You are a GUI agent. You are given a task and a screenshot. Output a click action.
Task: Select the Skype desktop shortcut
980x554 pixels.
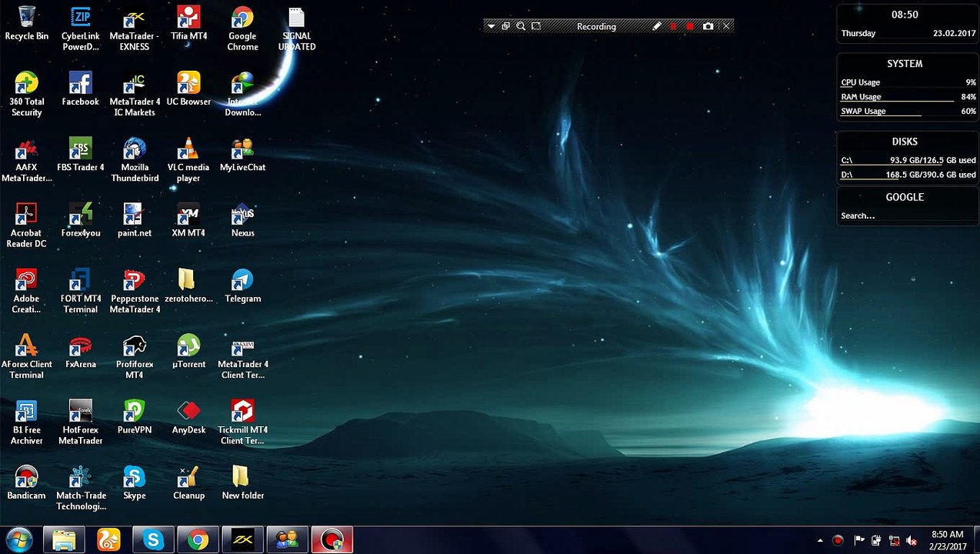coord(135,483)
